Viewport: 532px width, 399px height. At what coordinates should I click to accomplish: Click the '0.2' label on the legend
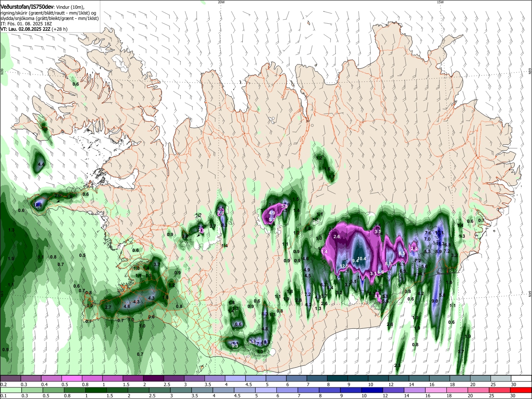click(3, 384)
